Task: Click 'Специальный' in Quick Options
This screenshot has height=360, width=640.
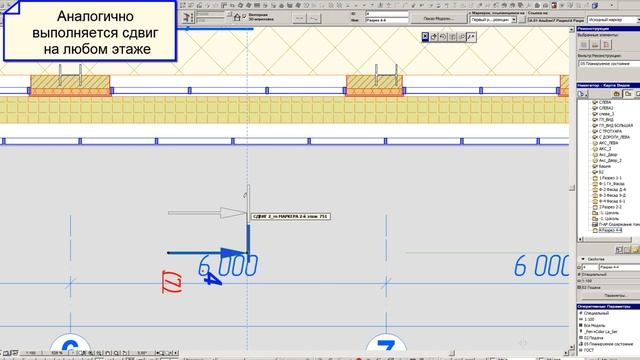Action: pos(596,313)
